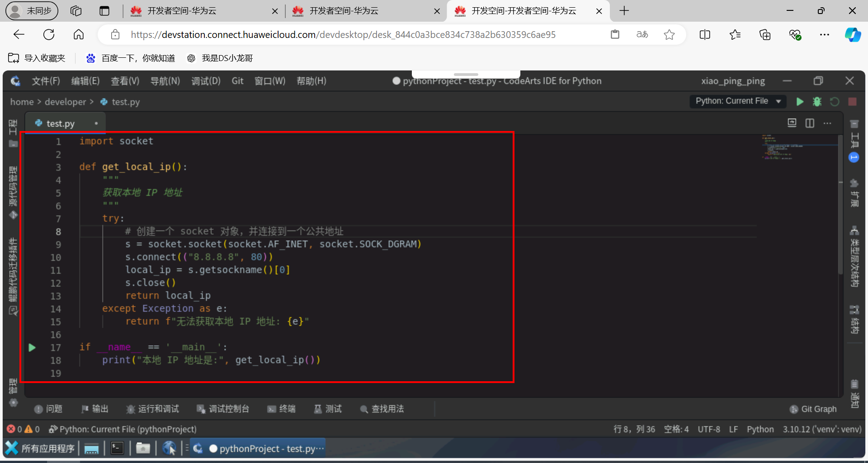Open the 调试(D) menu
The height and width of the screenshot is (463, 868).
point(206,81)
